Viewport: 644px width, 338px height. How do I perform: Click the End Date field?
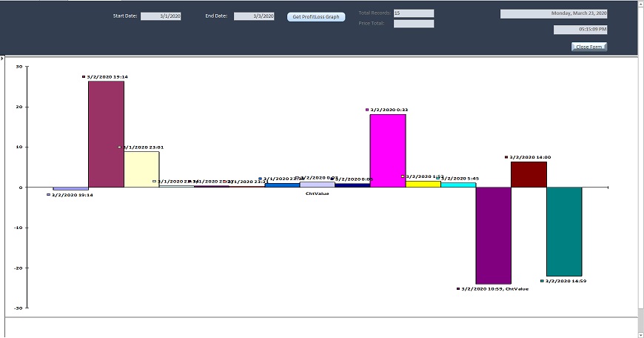[254, 16]
